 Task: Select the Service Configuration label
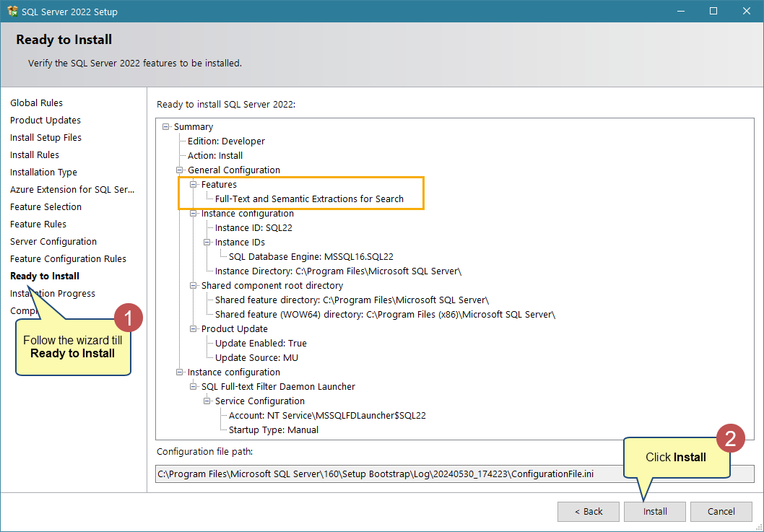(x=260, y=401)
